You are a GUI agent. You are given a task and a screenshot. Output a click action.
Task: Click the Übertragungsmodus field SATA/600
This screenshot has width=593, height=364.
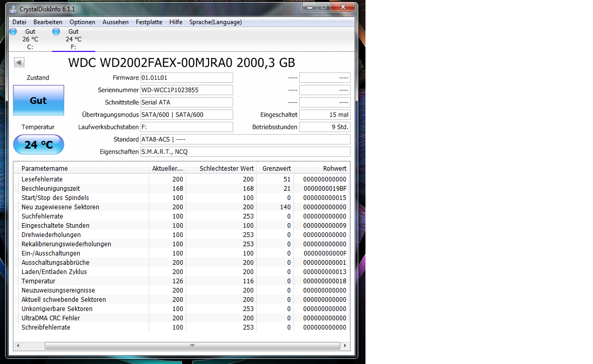pos(186,115)
